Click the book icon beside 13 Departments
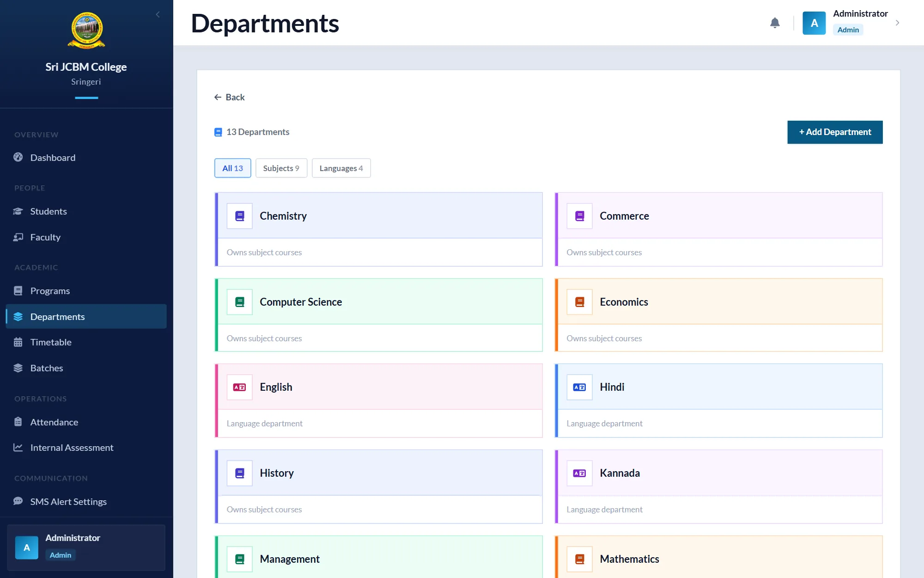Screen dimensions: 924x578 click(218, 132)
